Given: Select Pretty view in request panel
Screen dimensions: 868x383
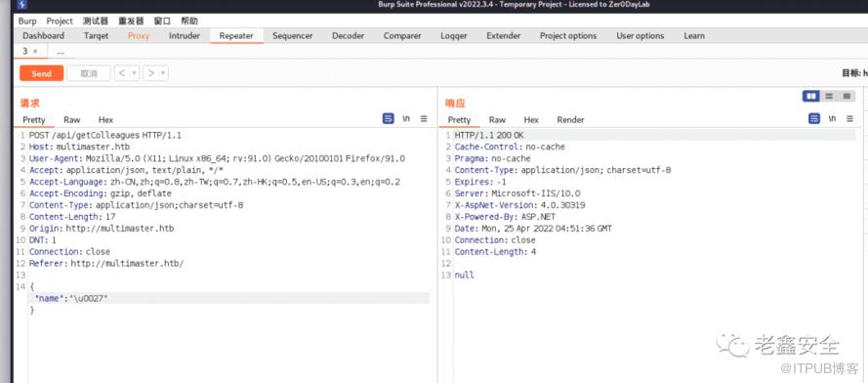Looking at the screenshot, I should click(x=34, y=120).
